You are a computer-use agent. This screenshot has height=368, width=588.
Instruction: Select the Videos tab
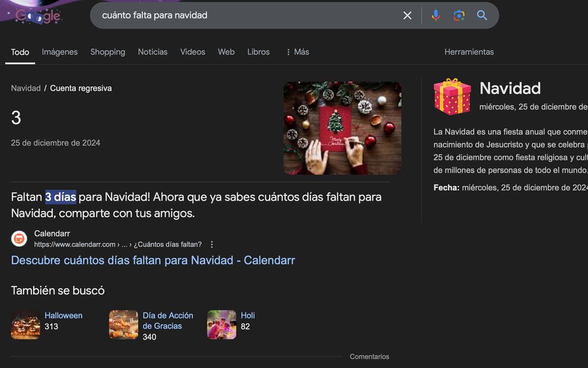[x=193, y=52]
